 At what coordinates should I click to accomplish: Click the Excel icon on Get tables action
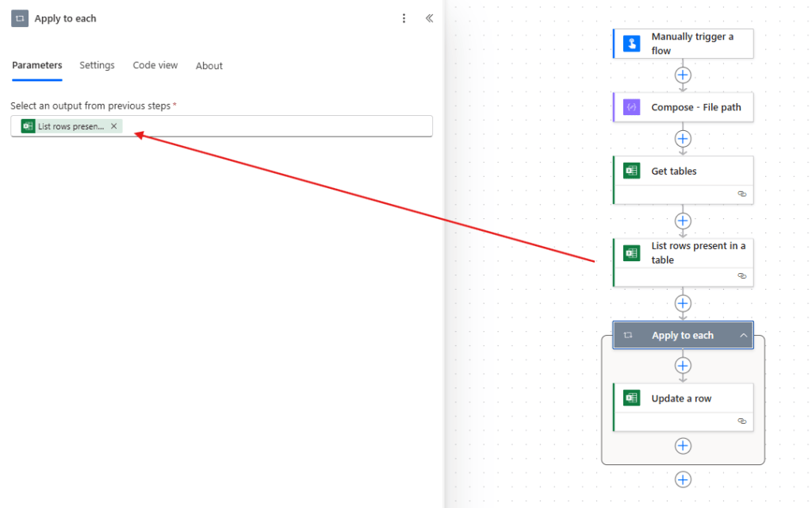pos(630,170)
